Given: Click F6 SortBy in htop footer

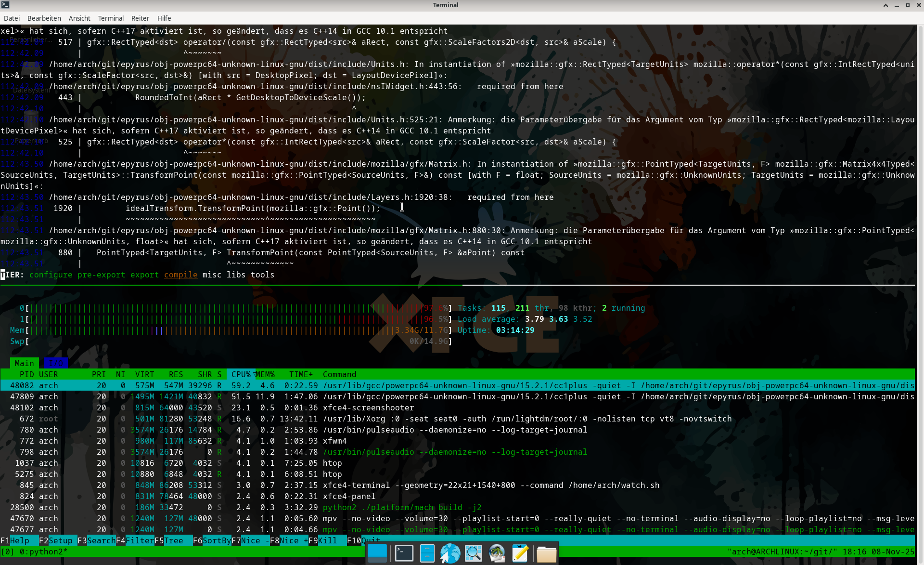Looking at the screenshot, I should pos(212,540).
